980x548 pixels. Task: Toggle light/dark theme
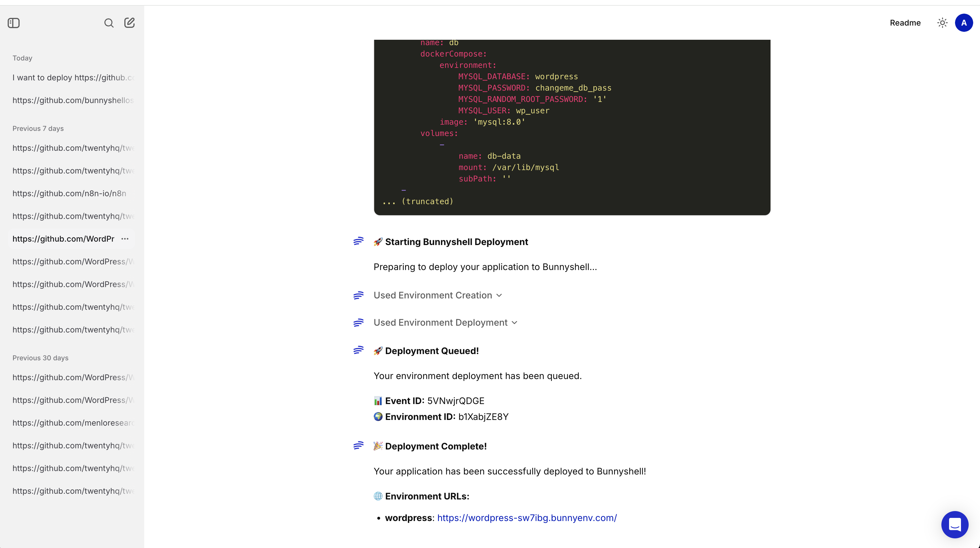pyautogui.click(x=942, y=23)
